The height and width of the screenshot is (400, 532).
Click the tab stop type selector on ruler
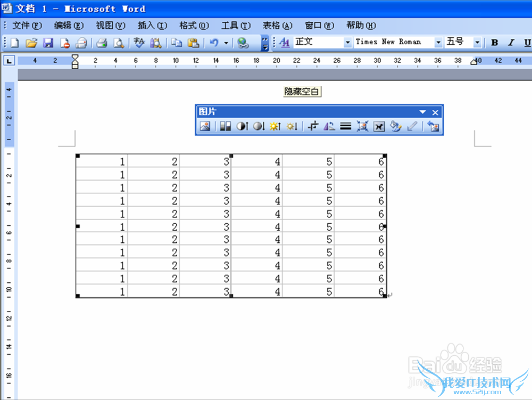9,61
